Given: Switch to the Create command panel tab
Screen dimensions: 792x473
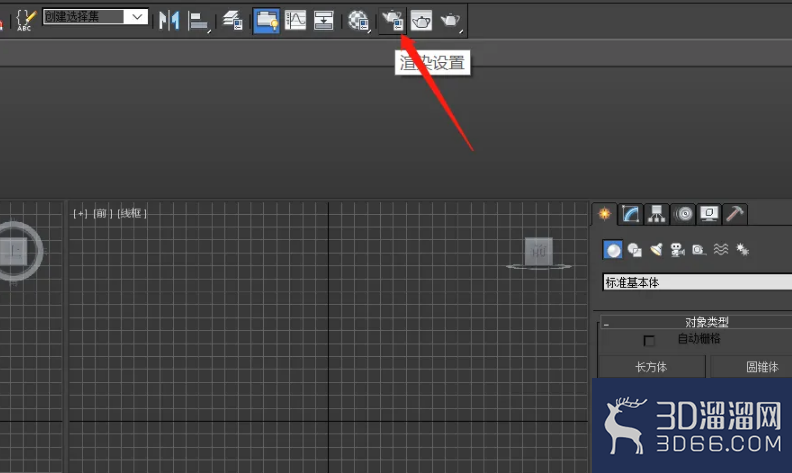Looking at the screenshot, I should [x=604, y=214].
